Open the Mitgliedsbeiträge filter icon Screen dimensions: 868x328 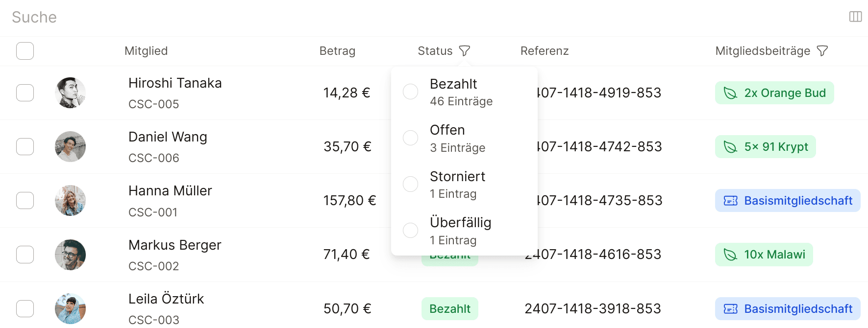tap(822, 51)
